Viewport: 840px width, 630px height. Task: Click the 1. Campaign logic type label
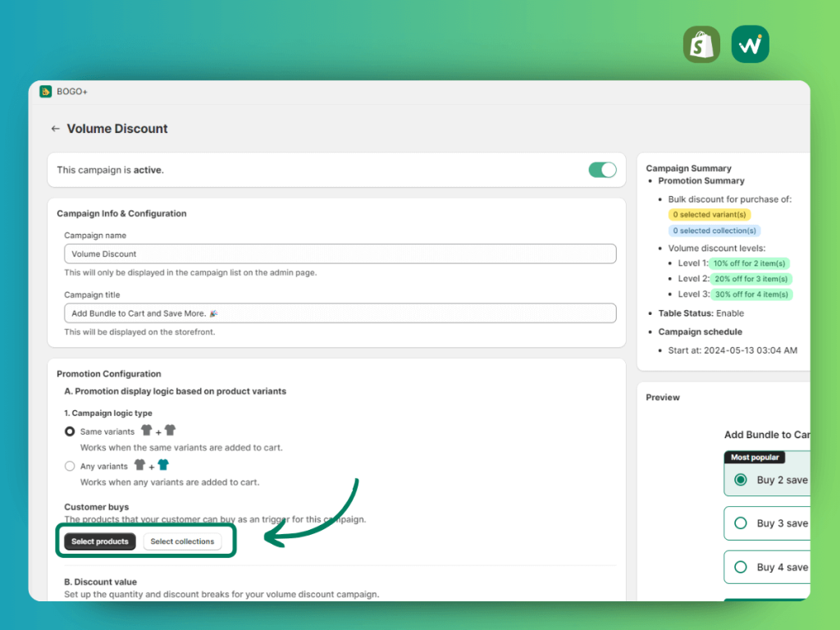(x=108, y=413)
